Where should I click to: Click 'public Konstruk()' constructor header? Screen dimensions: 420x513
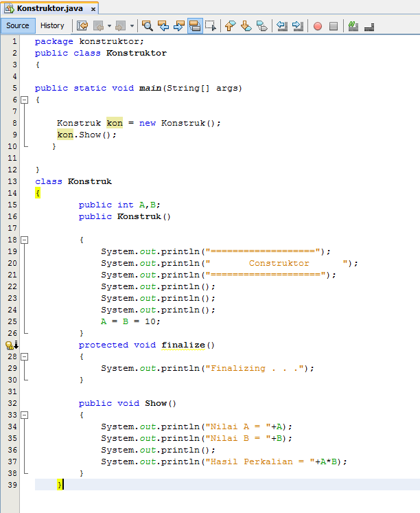click(x=124, y=216)
